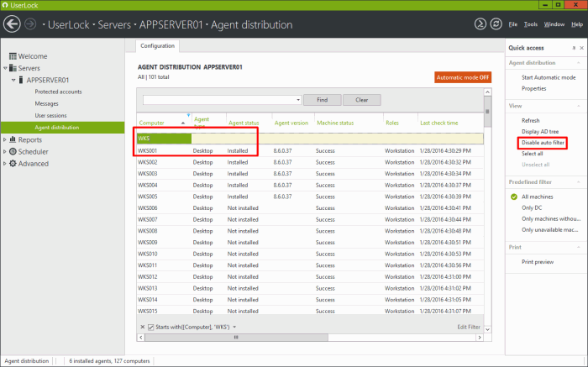Expand the Scheduler tree node
588x367 pixels.
coord(5,151)
